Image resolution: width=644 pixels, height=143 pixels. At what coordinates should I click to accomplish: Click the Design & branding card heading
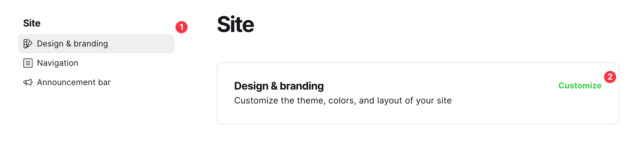279,86
